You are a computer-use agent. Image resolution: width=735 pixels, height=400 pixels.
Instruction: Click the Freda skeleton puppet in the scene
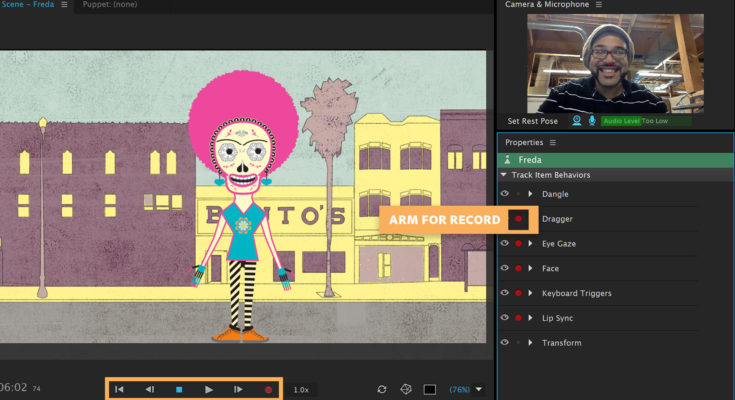243,206
